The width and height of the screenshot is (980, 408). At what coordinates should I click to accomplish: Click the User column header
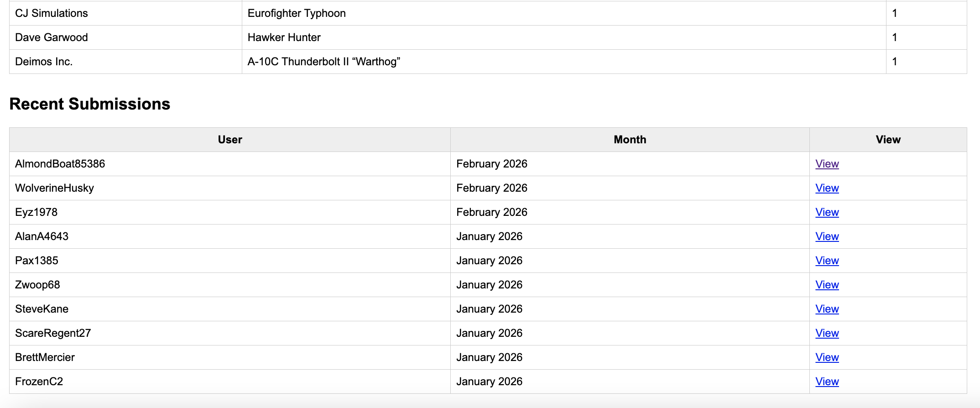click(229, 140)
